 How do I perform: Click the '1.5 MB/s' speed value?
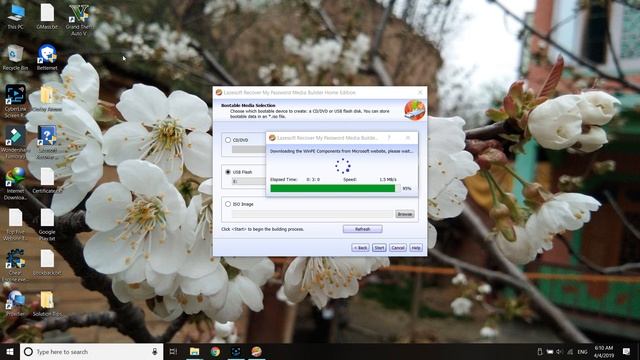tap(388, 179)
